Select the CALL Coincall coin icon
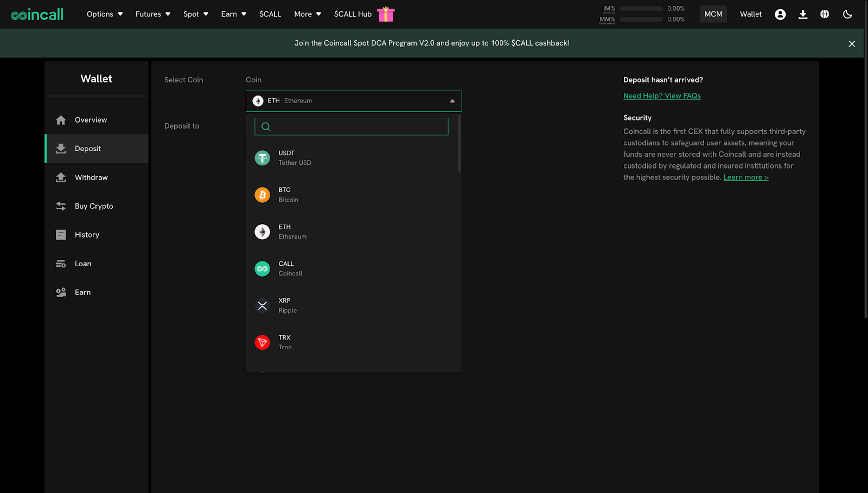The width and height of the screenshot is (868, 493). point(263,268)
